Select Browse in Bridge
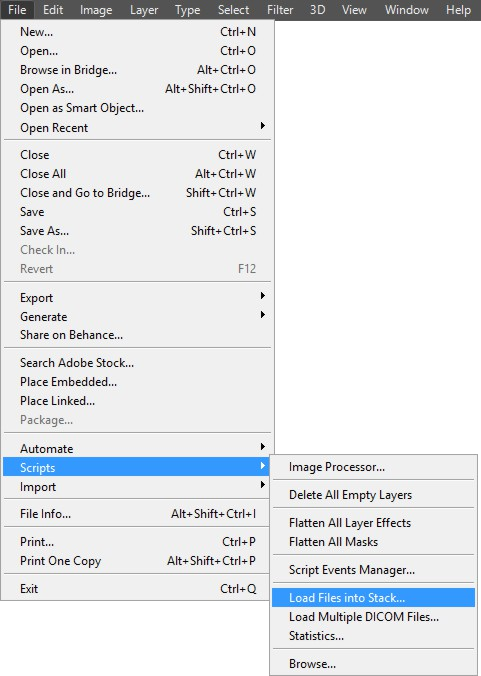This screenshot has width=481, height=676. click(137, 70)
